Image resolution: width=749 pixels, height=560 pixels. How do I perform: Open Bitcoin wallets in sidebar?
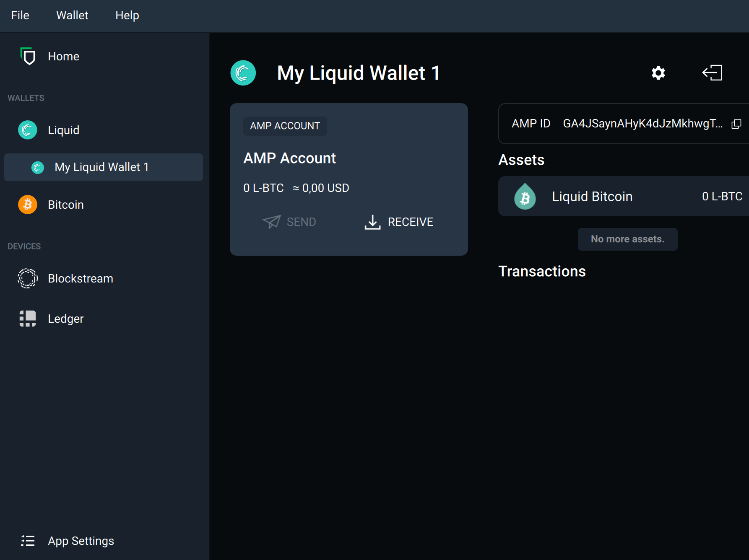66,205
